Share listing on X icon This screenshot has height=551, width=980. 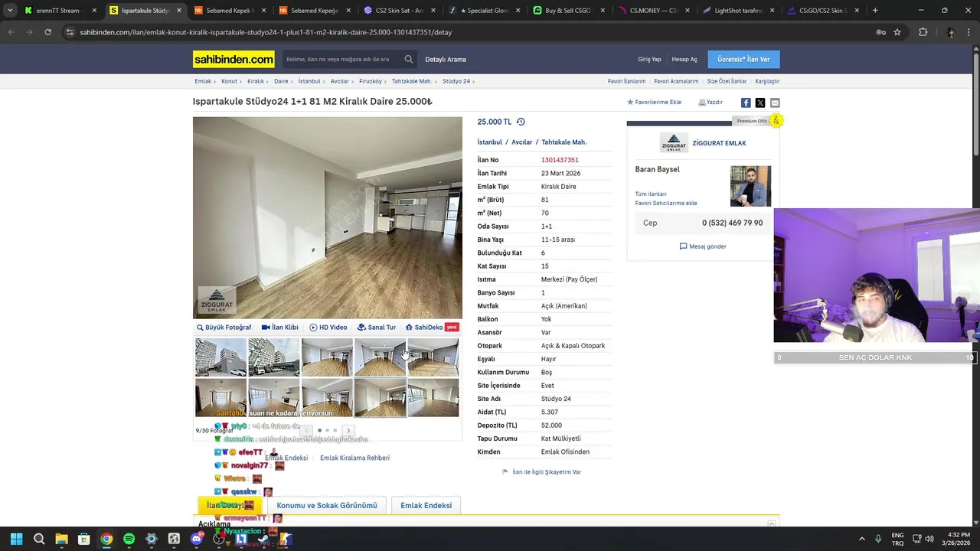click(760, 103)
